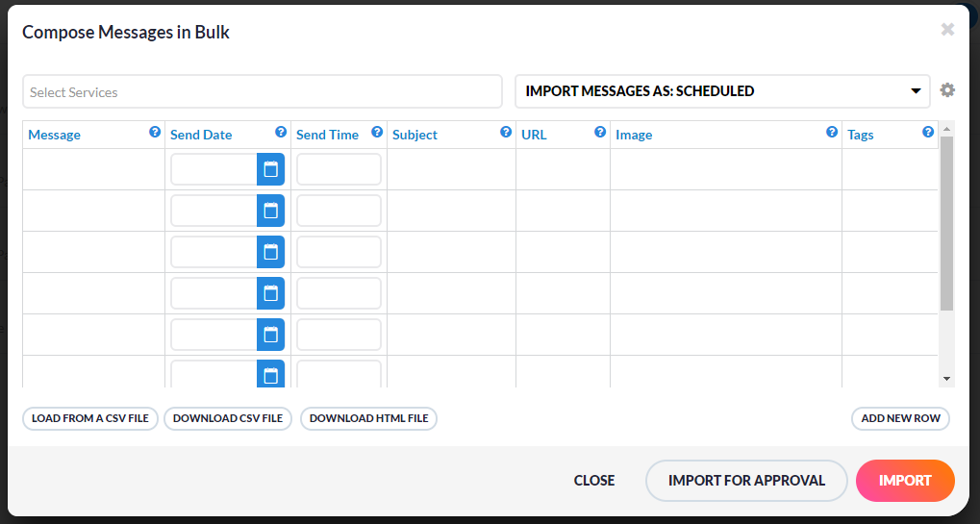Click the second row's Message cell
The image size is (980, 524).
(x=93, y=211)
